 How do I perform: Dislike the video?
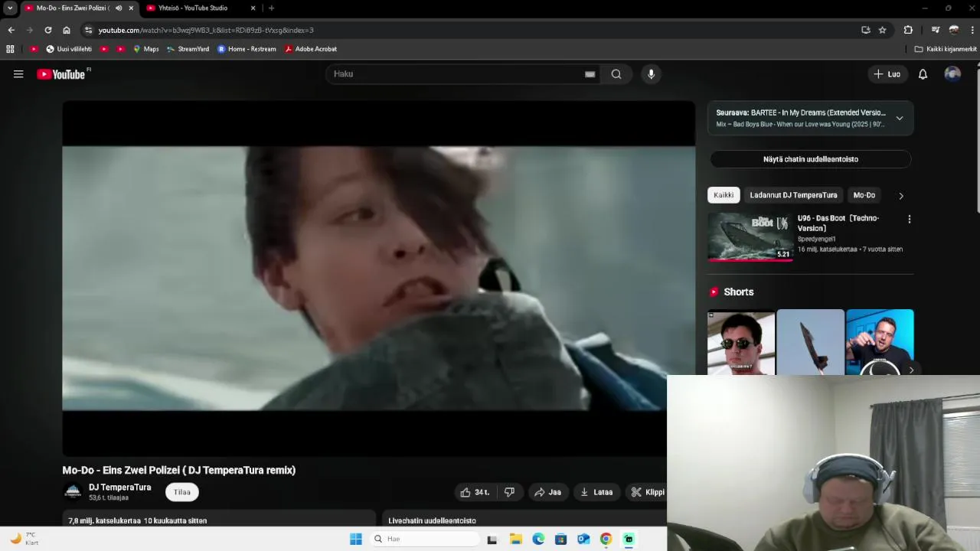[x=509, y=492]
